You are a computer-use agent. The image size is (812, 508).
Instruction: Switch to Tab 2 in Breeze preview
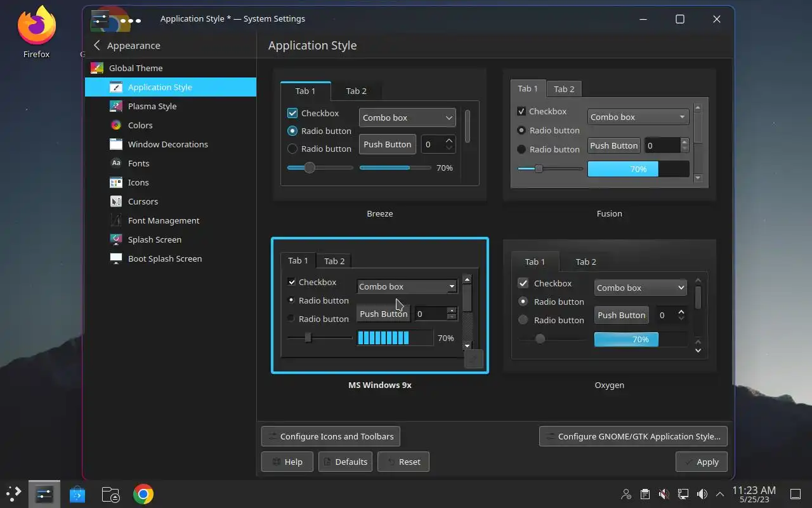[356, 91]
